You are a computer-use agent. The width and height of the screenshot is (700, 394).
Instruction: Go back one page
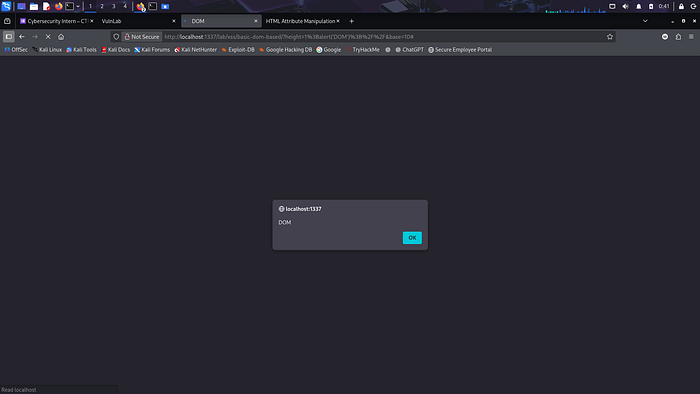[x=22, y=37]
